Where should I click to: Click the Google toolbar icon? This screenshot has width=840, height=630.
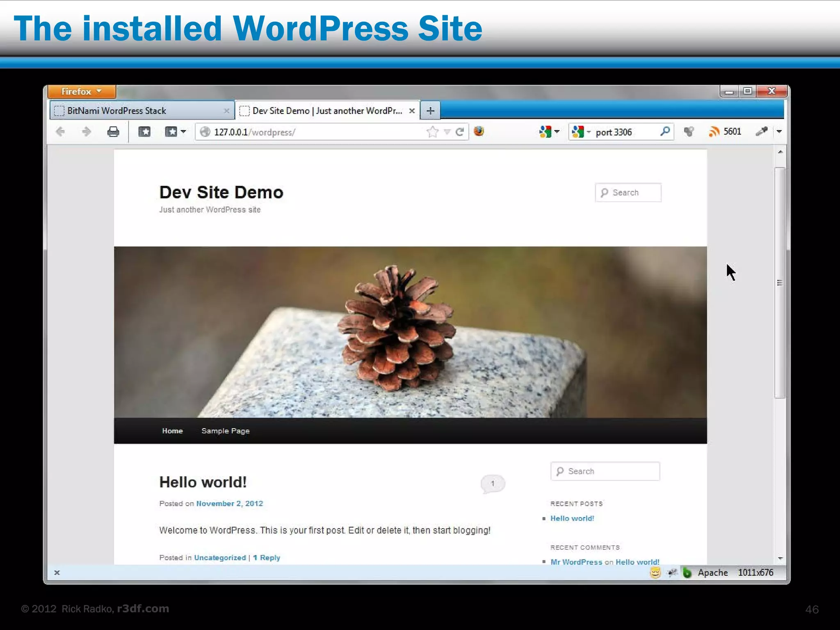click(x=545, y=132)
